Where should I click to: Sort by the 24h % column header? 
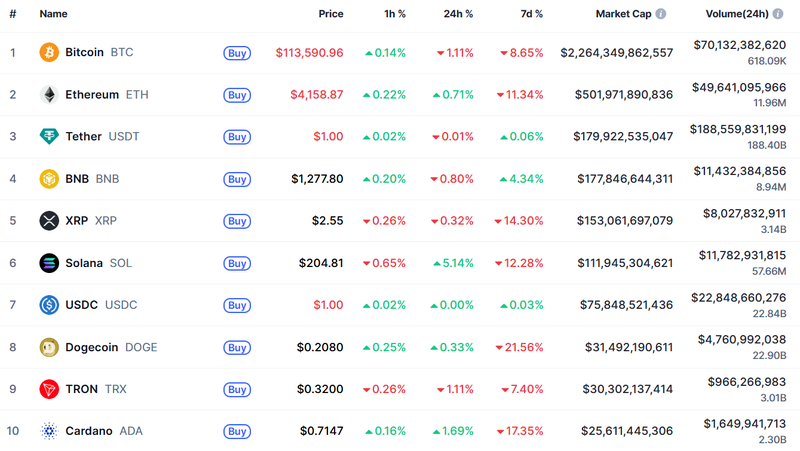pos(458,14)
